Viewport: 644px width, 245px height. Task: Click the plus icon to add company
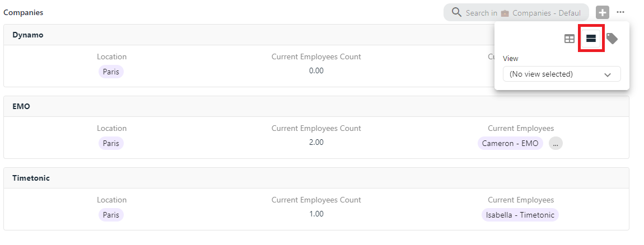click(603, 13)
